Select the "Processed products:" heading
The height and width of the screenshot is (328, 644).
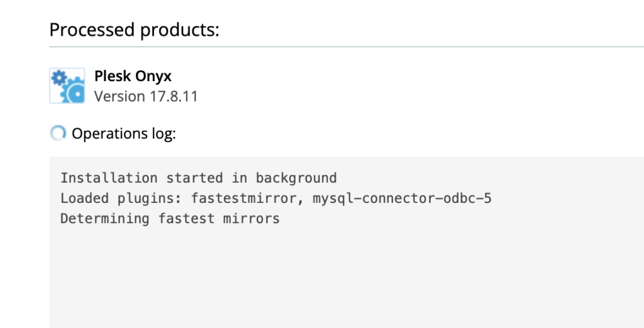(x=135, y=30)
